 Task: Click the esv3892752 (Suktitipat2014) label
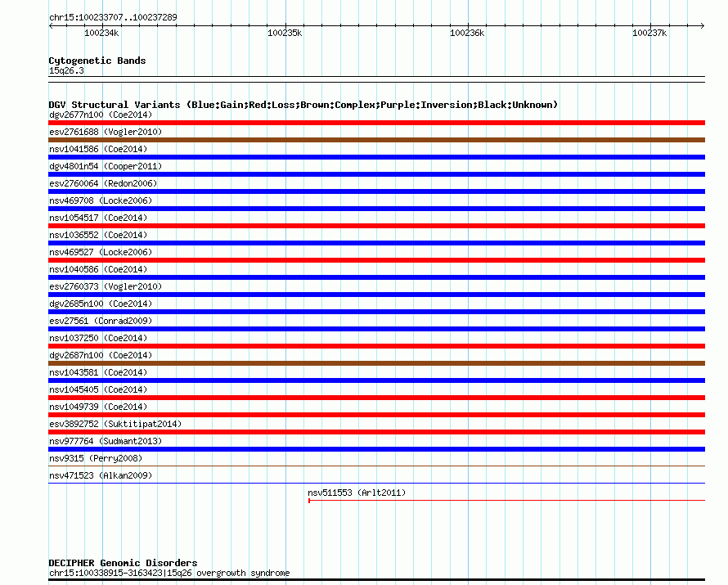point(115,424)
